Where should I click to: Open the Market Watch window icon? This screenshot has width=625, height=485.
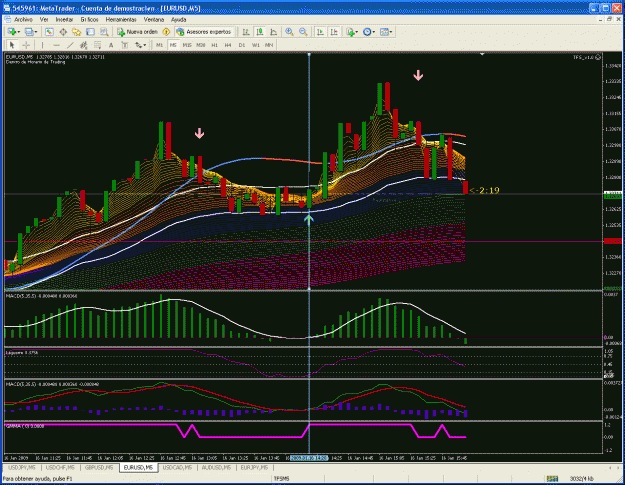coord(49,32)
